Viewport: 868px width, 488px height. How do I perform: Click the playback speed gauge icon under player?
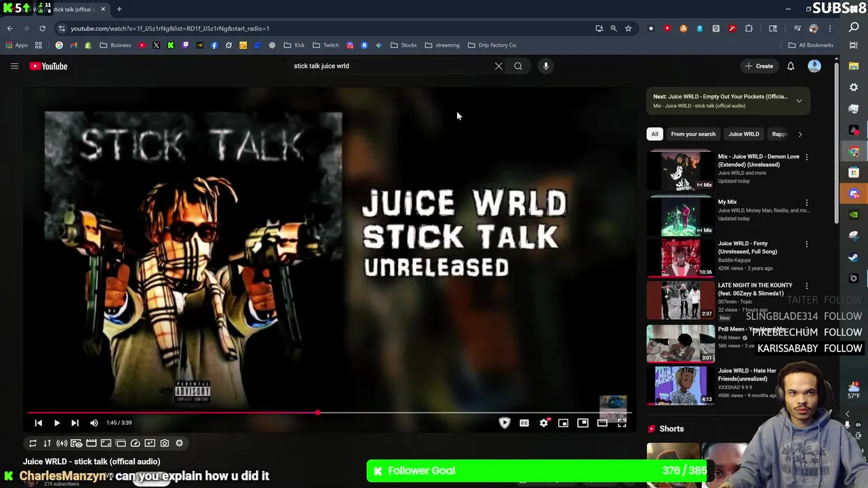coord(135,443)
